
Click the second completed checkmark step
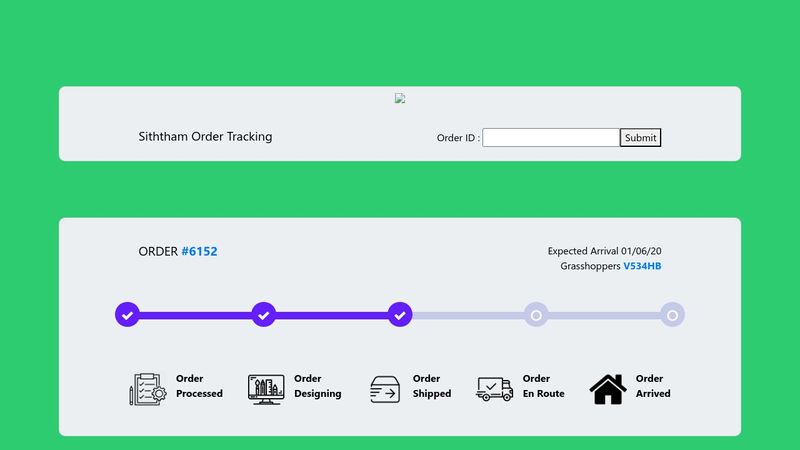coord(263,315)
